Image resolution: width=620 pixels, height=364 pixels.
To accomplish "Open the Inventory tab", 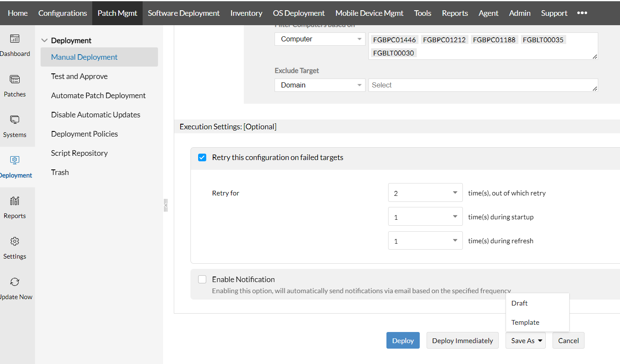I will [246, 13].
